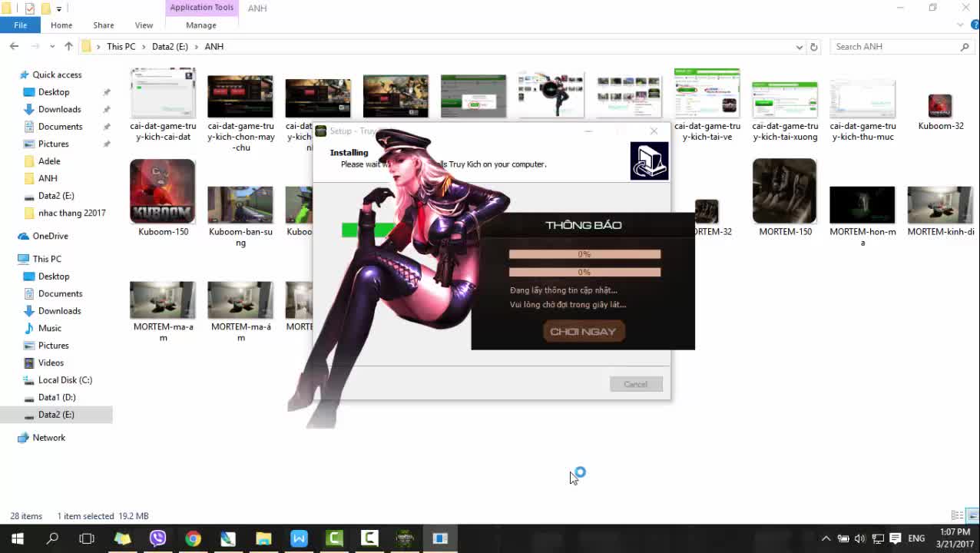Select the Kuboom-150 image
The width and height of the screenshot is (980, 553).
pos(163,198)
